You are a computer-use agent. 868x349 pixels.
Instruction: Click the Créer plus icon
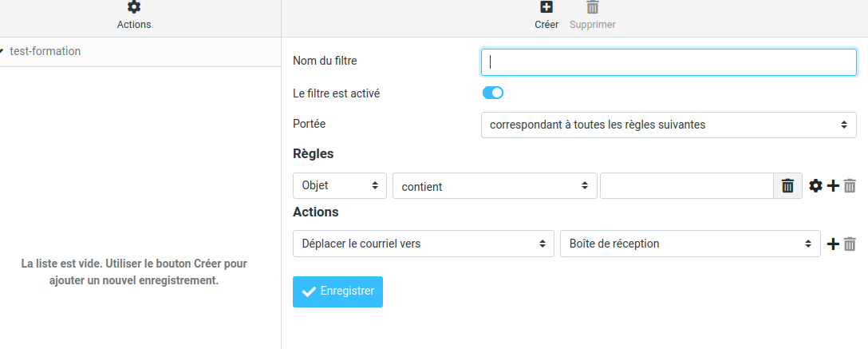[546, 8]
